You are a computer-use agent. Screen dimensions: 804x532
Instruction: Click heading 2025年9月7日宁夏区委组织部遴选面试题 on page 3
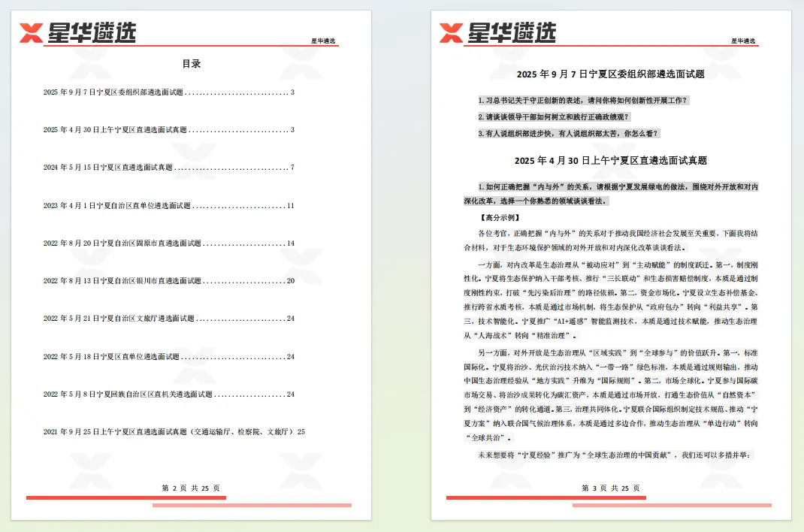coord(611,74)
